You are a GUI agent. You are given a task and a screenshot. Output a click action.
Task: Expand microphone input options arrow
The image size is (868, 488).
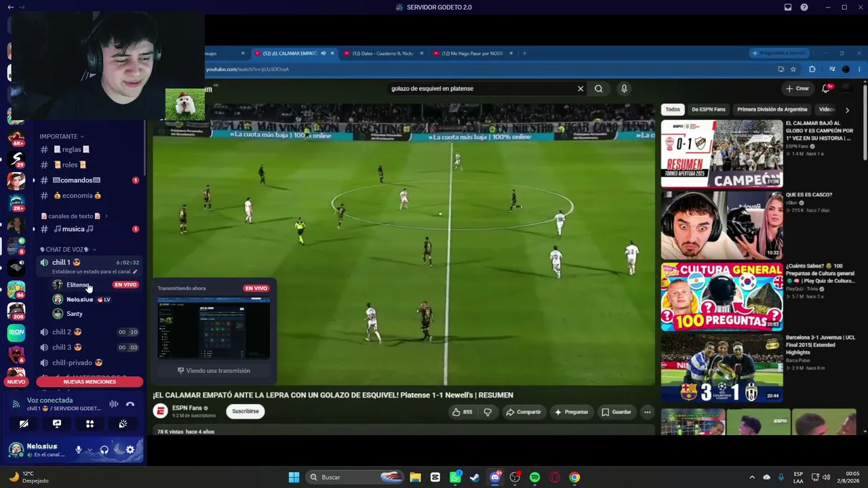click(90, 449)
